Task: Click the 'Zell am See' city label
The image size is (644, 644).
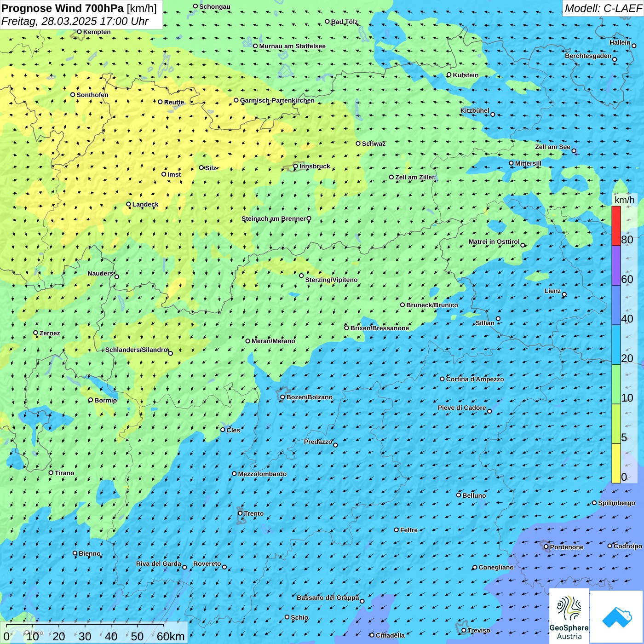Action: (552, 147)
